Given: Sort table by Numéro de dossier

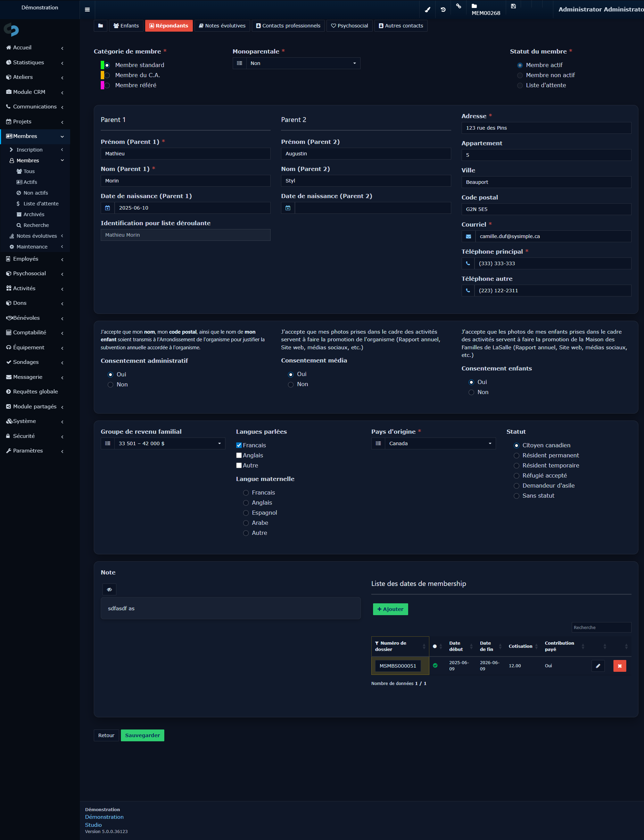Looking at the screenshot, I should pos(400,646).
